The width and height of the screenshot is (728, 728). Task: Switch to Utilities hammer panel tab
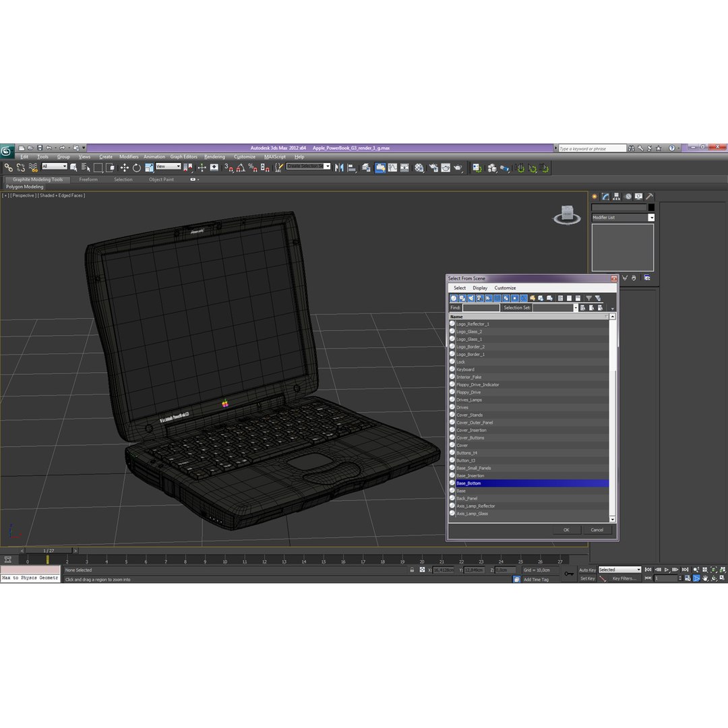tap(650, 196)
